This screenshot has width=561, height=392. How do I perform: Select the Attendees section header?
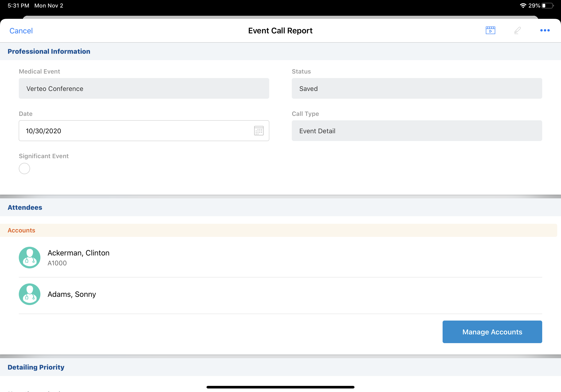point(25,207)
